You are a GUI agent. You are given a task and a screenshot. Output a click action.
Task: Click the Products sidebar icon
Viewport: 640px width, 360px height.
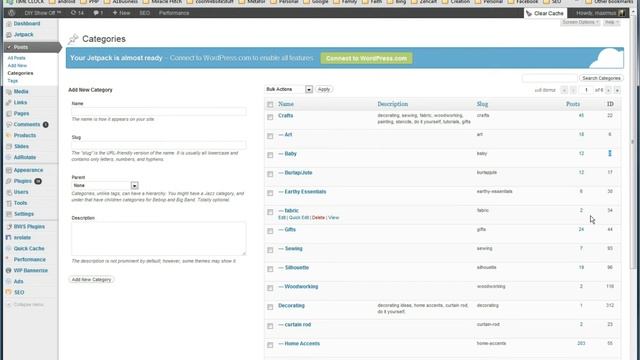[x=9, y=136]
